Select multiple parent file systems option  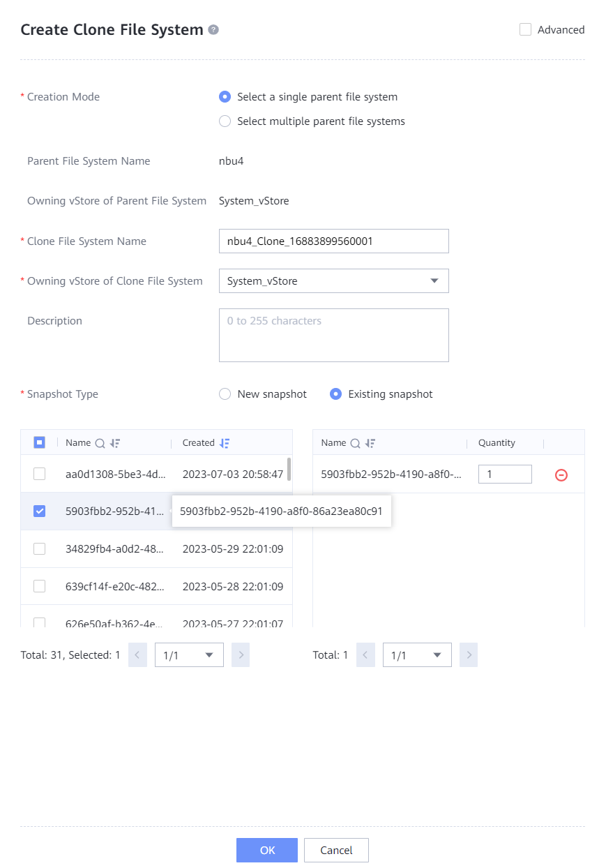[225, 121]
